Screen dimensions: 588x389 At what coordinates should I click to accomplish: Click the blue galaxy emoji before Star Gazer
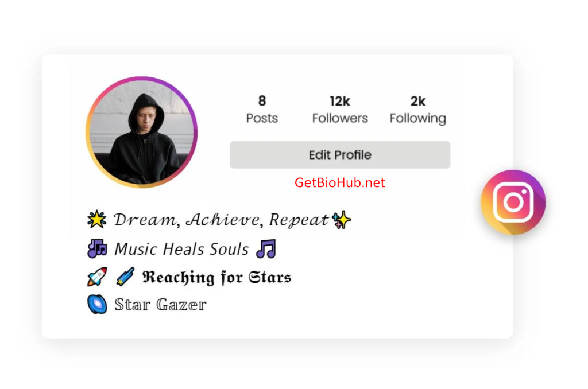pyautogui.click(x=97, y=304)
